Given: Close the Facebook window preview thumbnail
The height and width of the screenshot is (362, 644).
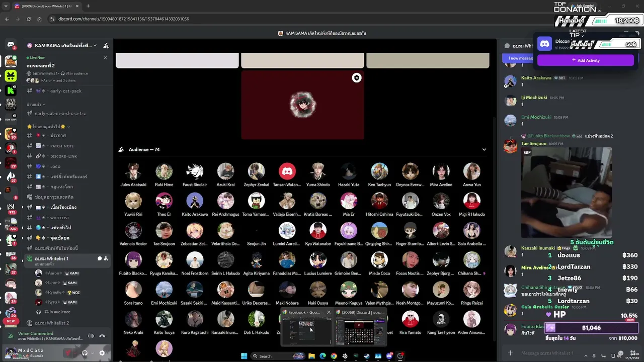Looking at the screenshot, I should [x=329, y=312].
